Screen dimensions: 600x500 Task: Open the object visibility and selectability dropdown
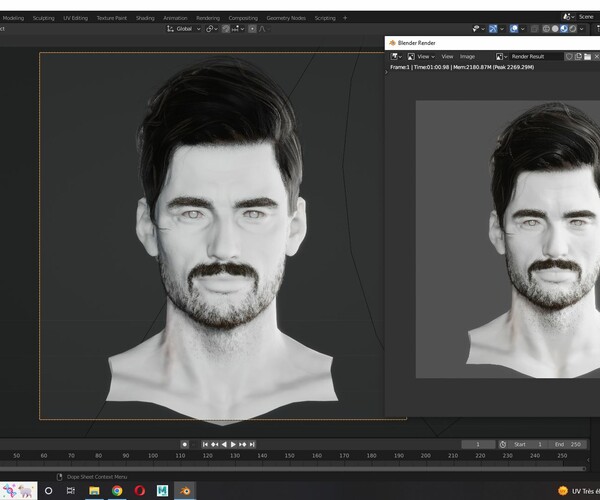[478, 29]
